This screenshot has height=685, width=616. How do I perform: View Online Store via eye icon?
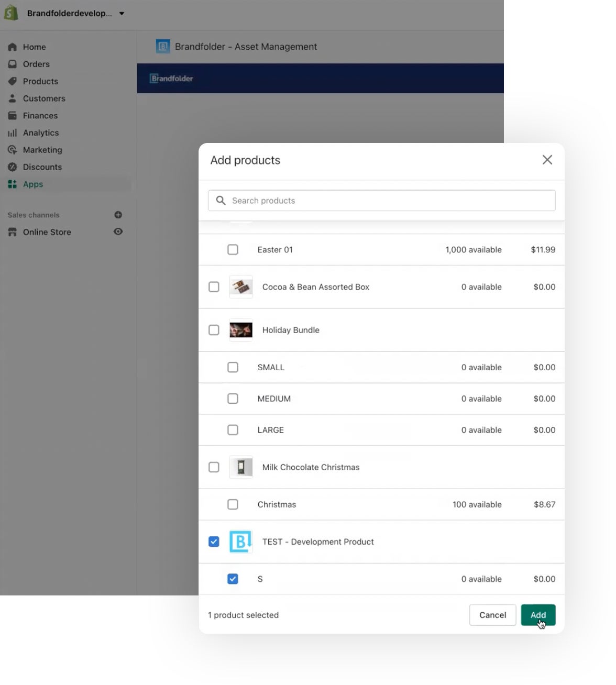pos(118,231)
